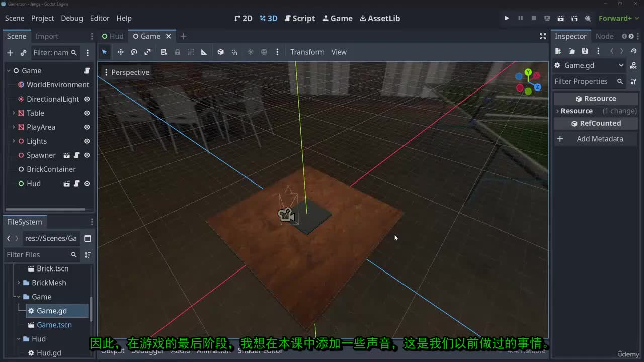Run the project with play button
This screenshot has height=362, width=644.
[x=507, y=18]
